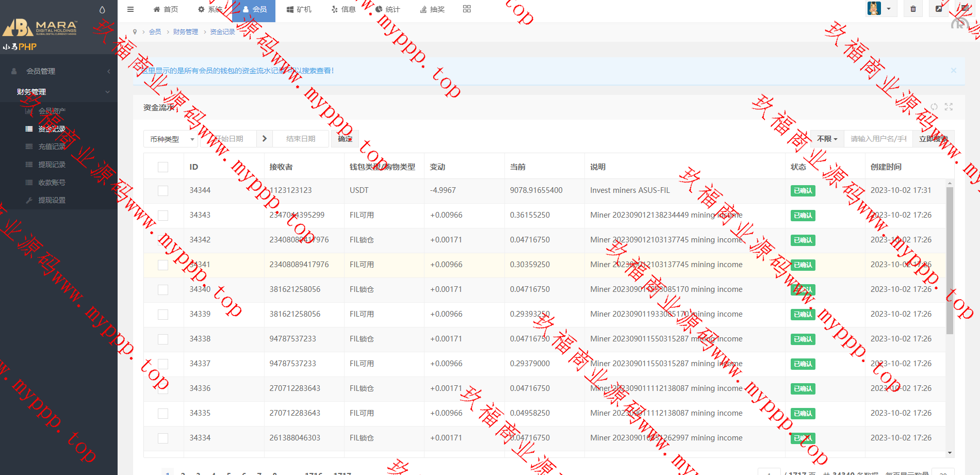980x475 pixels.
Task: Click the 确定 date filter button
Action: (345, 139)
